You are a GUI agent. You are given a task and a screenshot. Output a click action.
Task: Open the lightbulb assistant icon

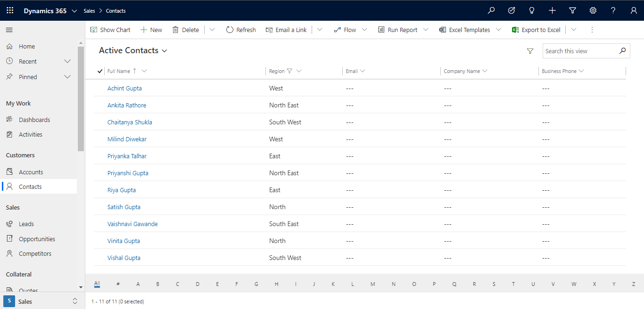click(x=532, y=10)
